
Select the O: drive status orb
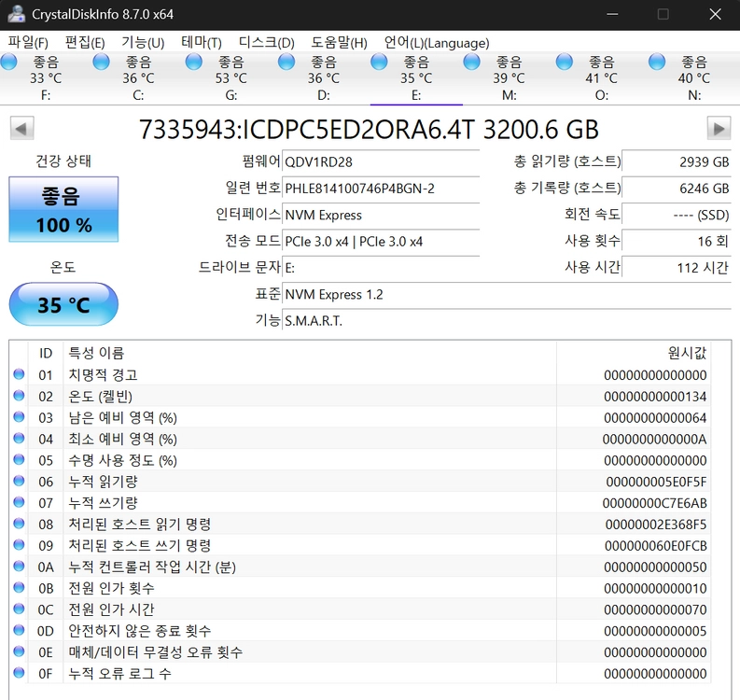click(x=564, y=62)
